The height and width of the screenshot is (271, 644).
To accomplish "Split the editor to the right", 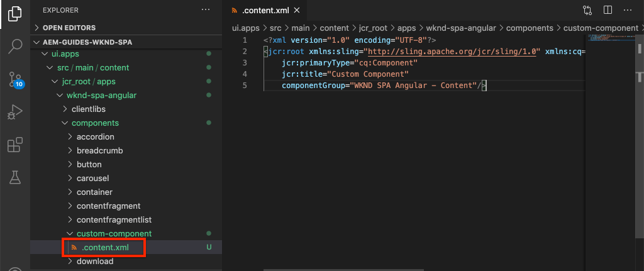I will [x=608, y=11].
